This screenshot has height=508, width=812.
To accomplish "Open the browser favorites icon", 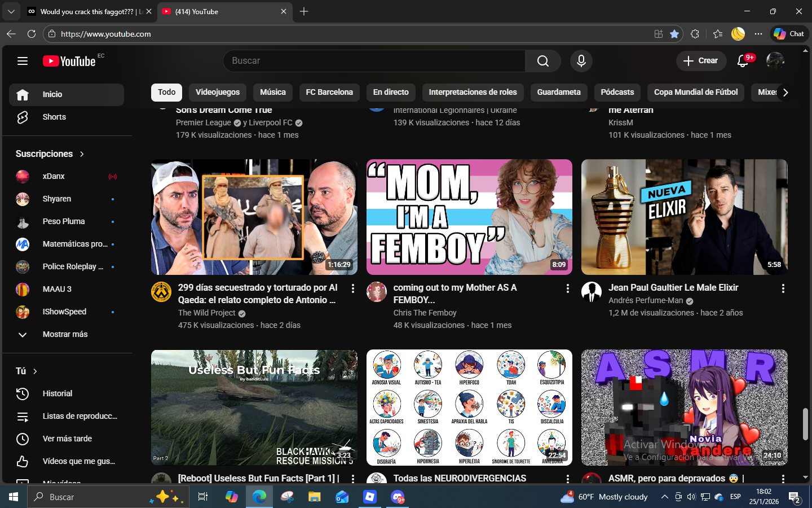I will coord(718,34).
